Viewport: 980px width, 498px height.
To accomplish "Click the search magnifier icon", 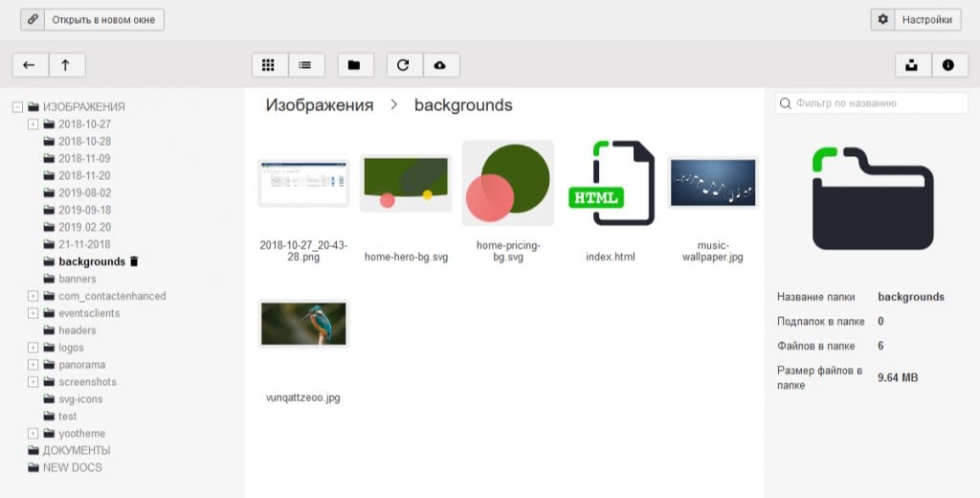I will coord(786,103).
